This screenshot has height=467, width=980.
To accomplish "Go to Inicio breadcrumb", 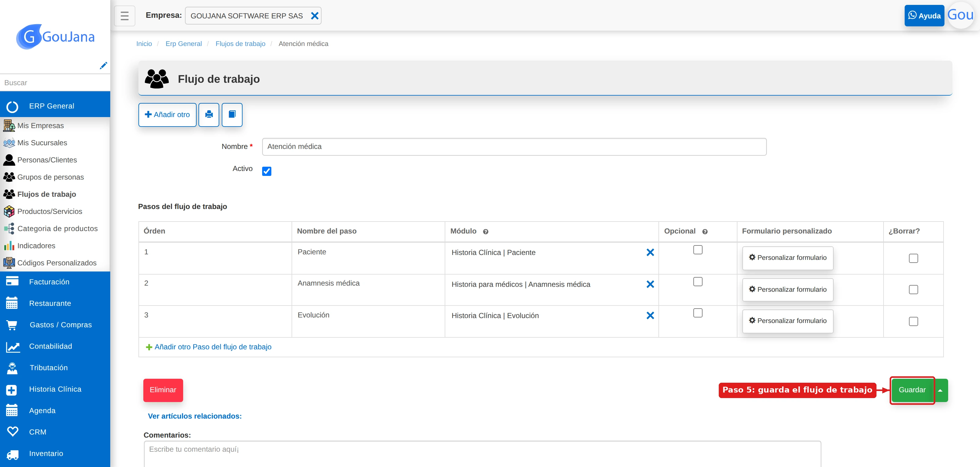I will coord(144,44).
